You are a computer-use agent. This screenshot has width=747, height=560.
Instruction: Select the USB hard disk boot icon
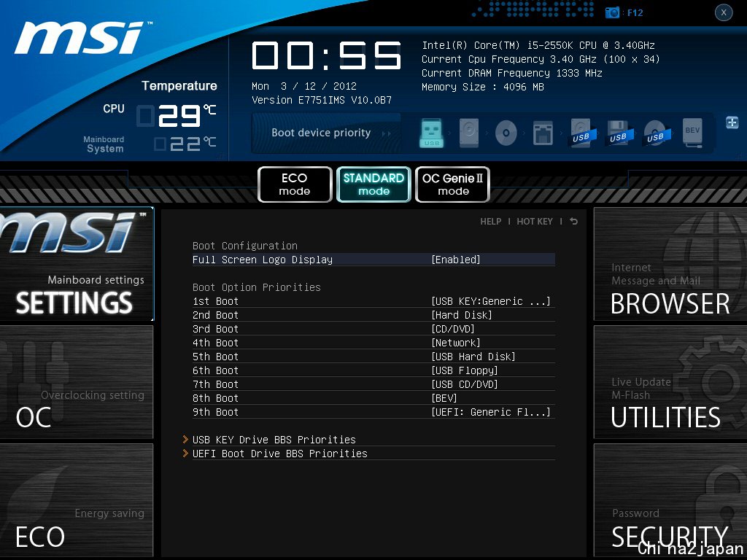(583, 133)
